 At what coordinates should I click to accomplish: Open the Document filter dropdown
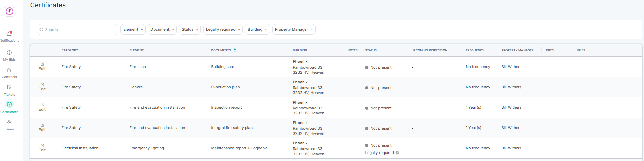coord(162,29)
